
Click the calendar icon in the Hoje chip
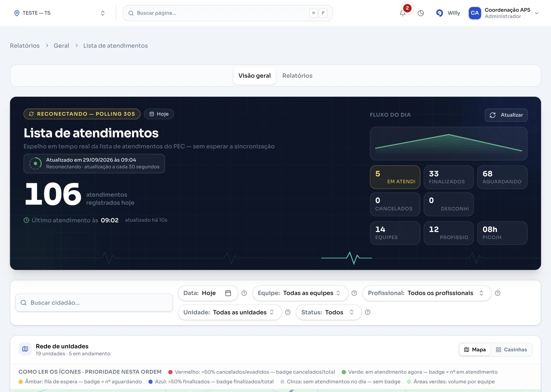(x=152, y=114)
